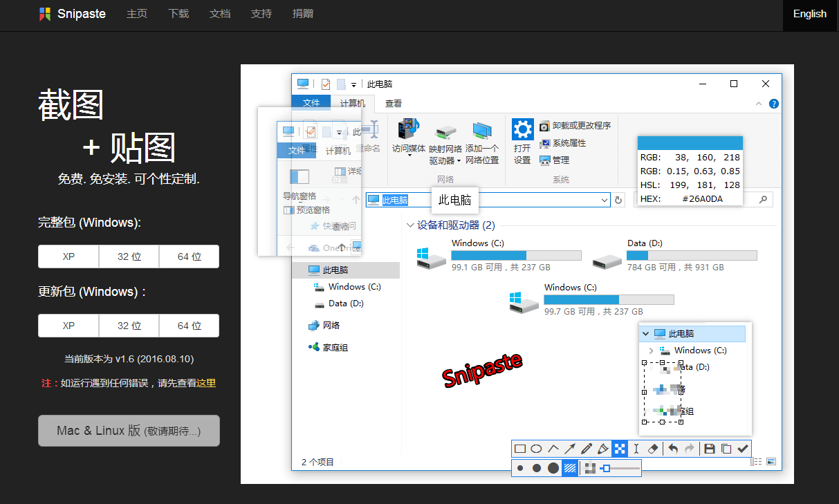
Task: Click the checkmark to confirm annotations
Action: [742, 449]
